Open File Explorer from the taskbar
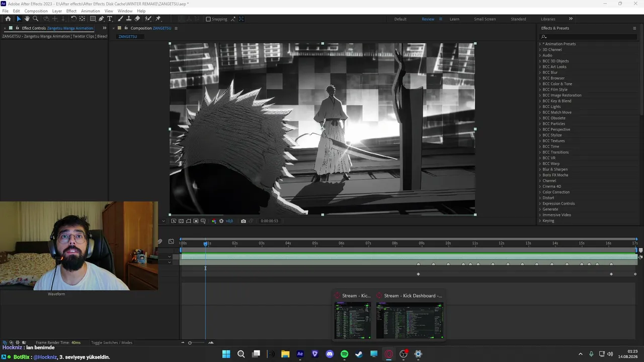 coord(285,354)
